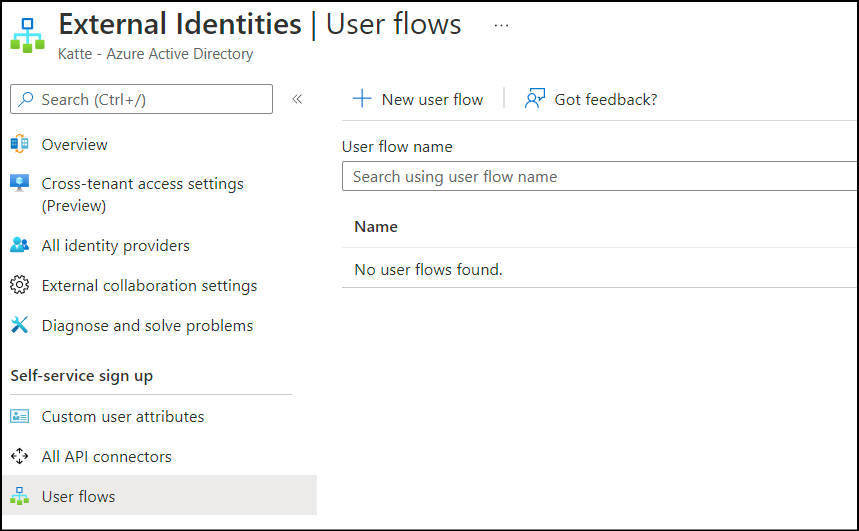Viewport: 859px width, 531px height.
Task: Collapse the sidebar with double chevron
Action: [297, 99]
